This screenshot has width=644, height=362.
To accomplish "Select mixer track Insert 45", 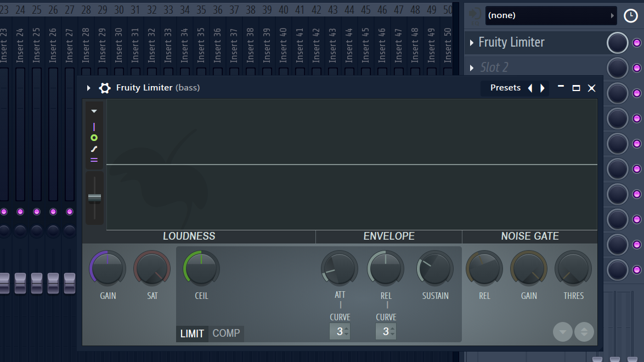I will pyautogui.click(x=365, y=45).
